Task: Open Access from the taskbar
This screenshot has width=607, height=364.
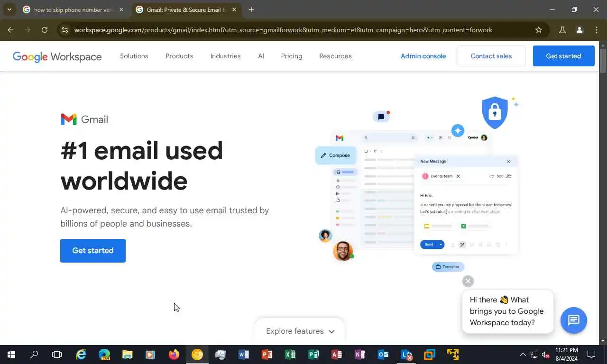Action: [x=337, y=355]
